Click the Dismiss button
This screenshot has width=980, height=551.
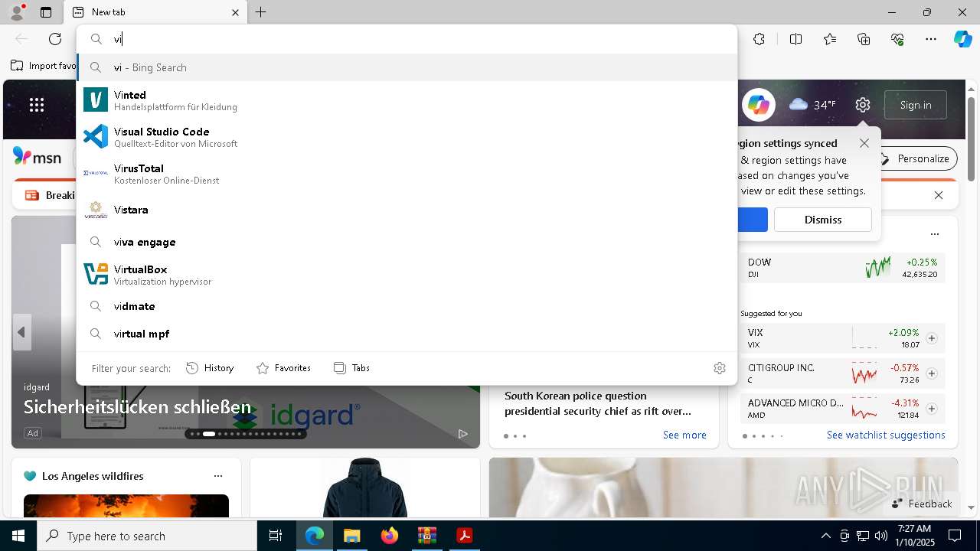click(x=823, y=220)
